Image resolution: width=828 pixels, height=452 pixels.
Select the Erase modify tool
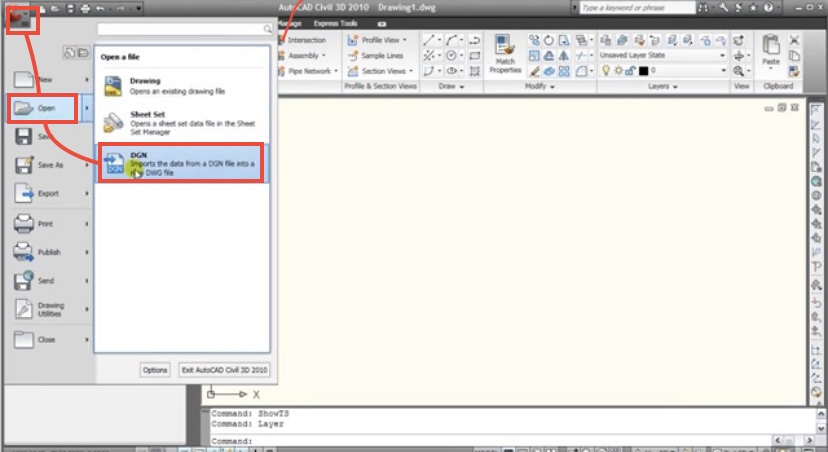[x=534, y=71]
